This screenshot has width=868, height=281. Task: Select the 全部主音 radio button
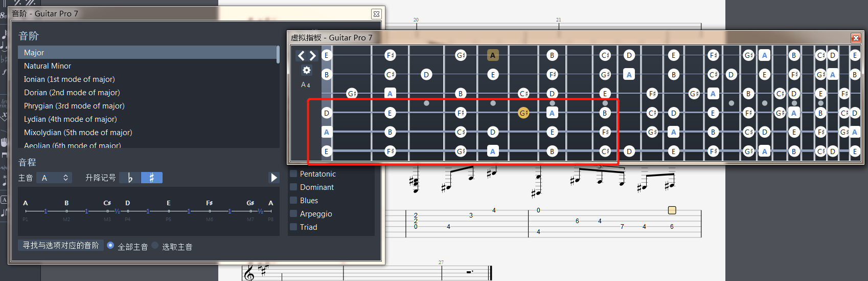[110, 246]
